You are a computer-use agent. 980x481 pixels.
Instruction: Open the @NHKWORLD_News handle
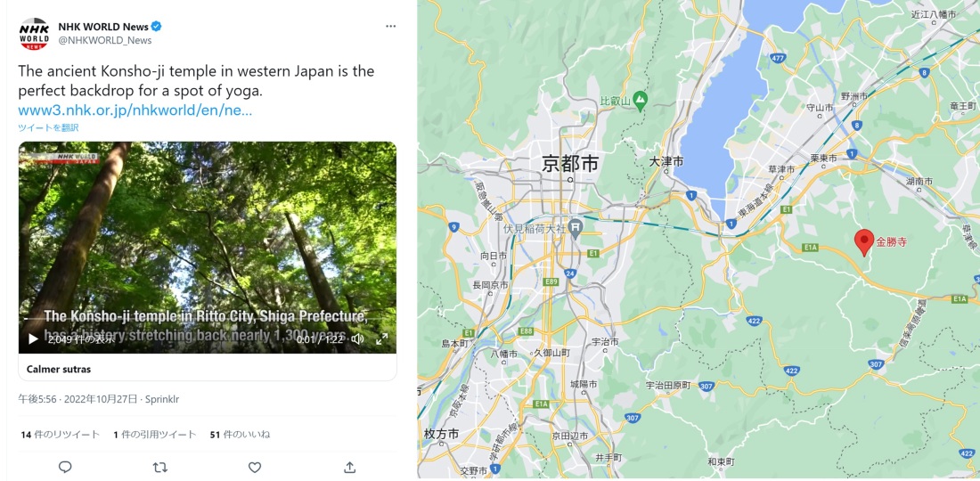coord(105,41)
